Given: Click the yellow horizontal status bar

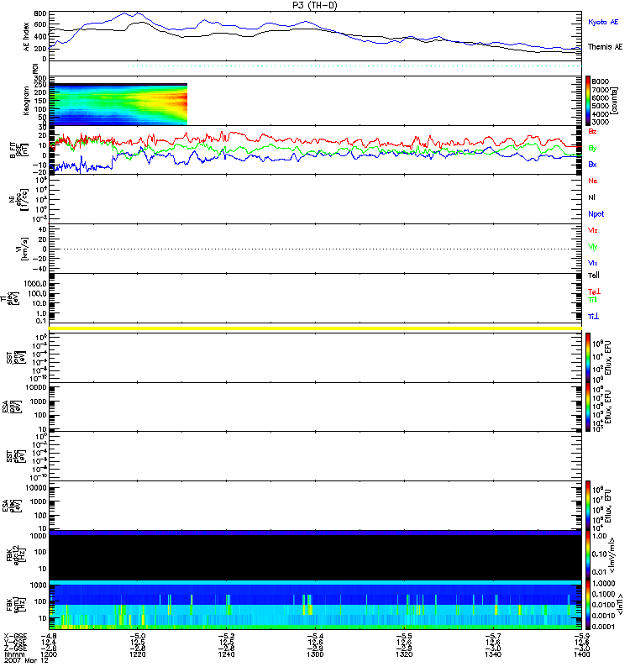Looking at the screenshot, I should click(x=316, y=328).
